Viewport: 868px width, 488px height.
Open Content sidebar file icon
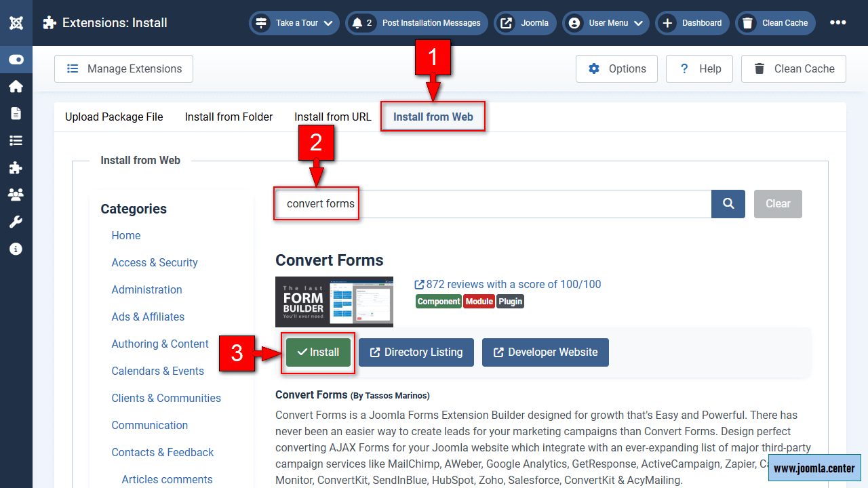(x=16, y=113)
